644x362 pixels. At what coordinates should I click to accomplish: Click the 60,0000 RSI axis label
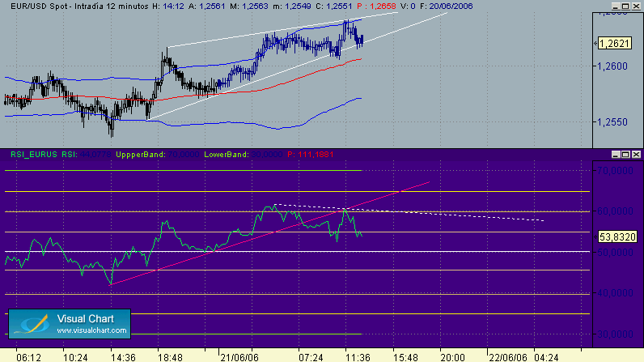615,211
